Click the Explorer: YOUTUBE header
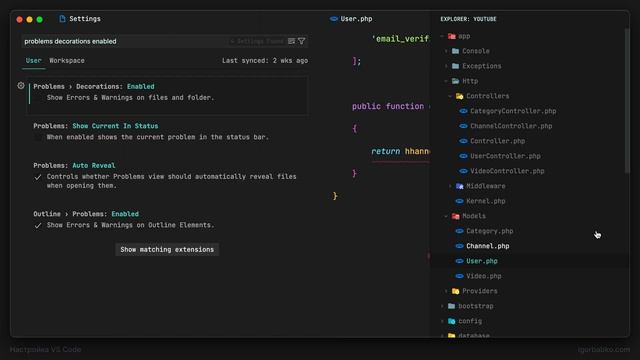The width and height of the screenshot is (640, 360). coord(468,19)
